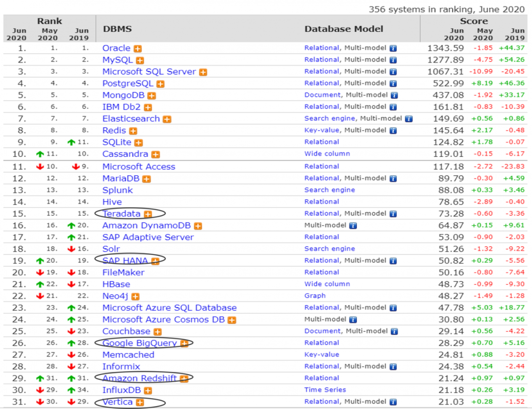Open the Microsoft Access link
Screen dimensions: 532x409
pyautogui.click(x=139, y=167)
